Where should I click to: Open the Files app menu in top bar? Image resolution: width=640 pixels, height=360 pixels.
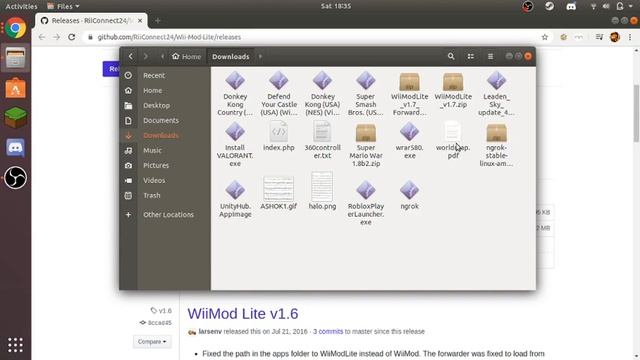tap(63, 6)
